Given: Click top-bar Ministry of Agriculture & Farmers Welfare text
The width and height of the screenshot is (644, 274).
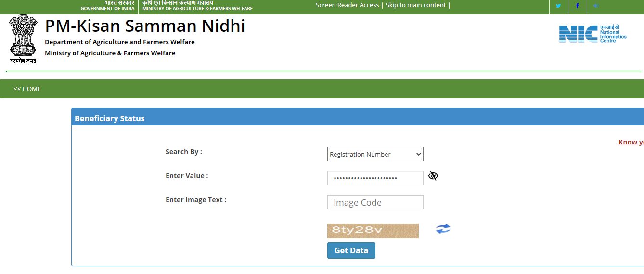Looking at the screenshot, I should 197,9.
